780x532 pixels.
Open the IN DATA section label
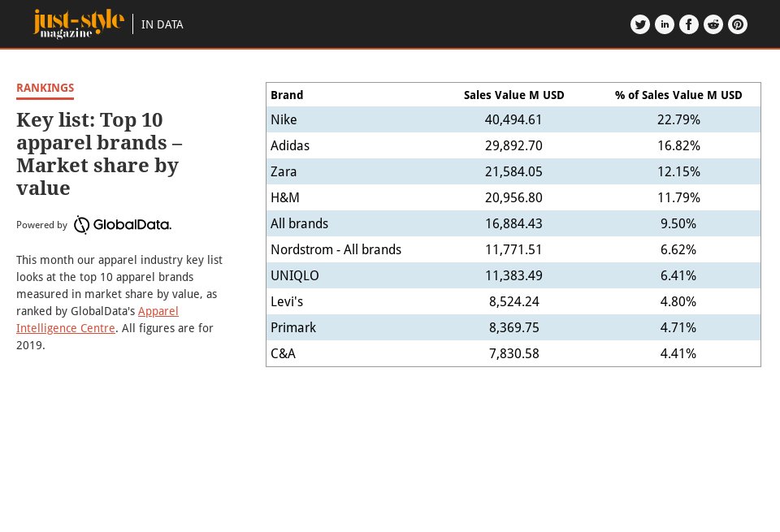(x=162, y=24)
